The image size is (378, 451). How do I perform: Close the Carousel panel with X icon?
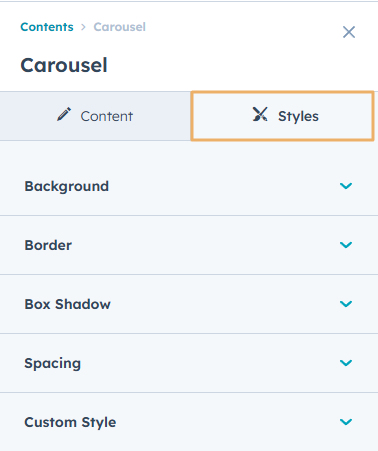[349, 32]
